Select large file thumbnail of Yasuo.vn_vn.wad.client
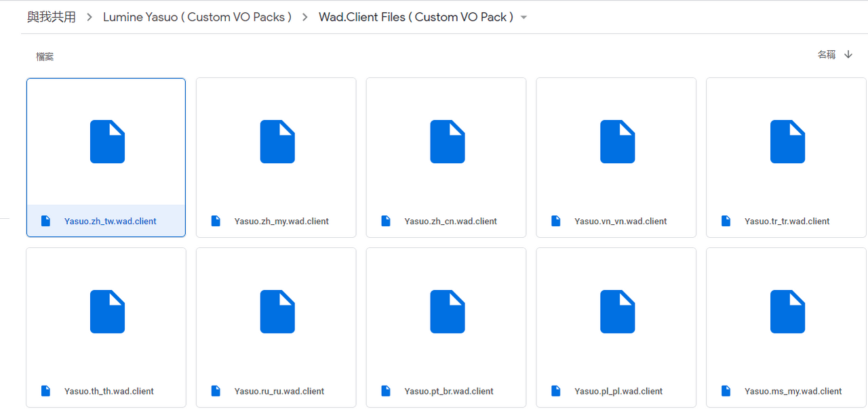 617,142
